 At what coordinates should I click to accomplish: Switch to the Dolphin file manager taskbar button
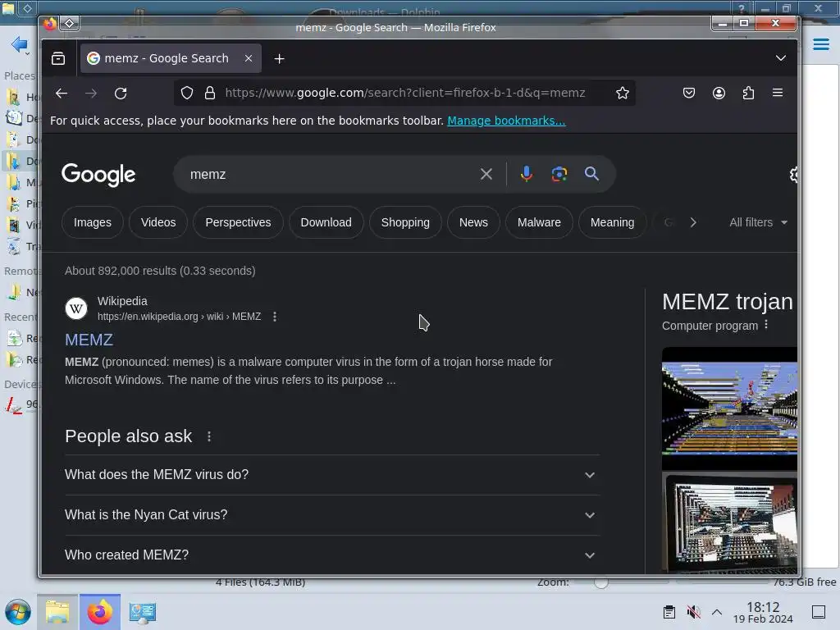57,612
